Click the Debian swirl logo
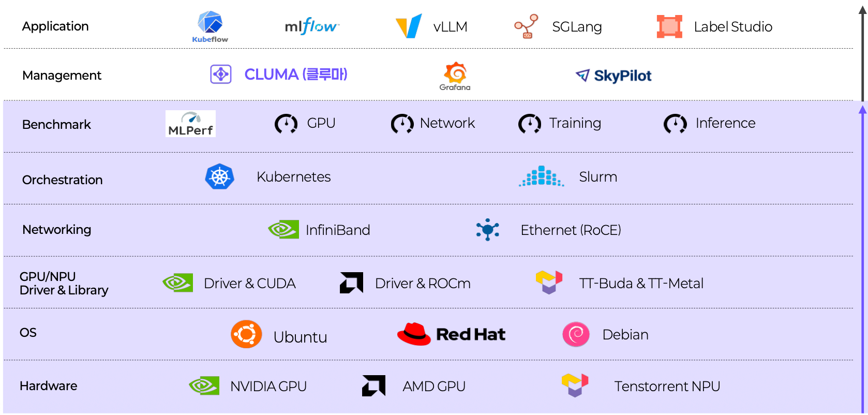 coord(576,334)
